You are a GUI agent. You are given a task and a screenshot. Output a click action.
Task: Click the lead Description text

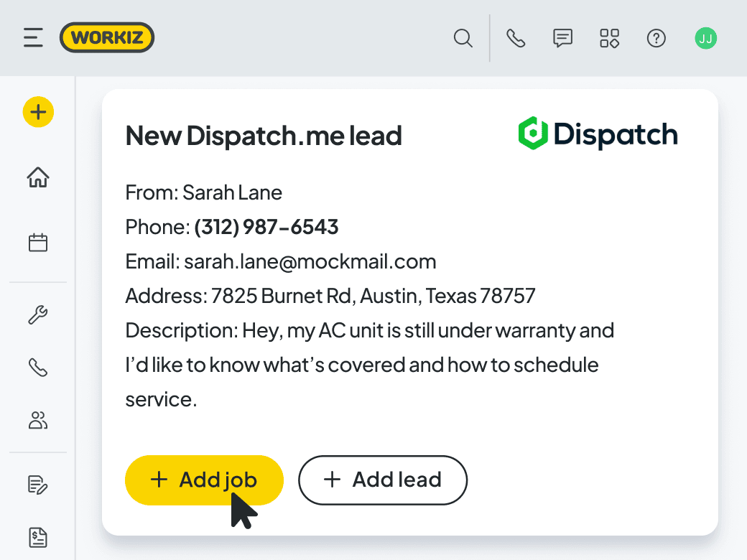[x=370, y=365]
